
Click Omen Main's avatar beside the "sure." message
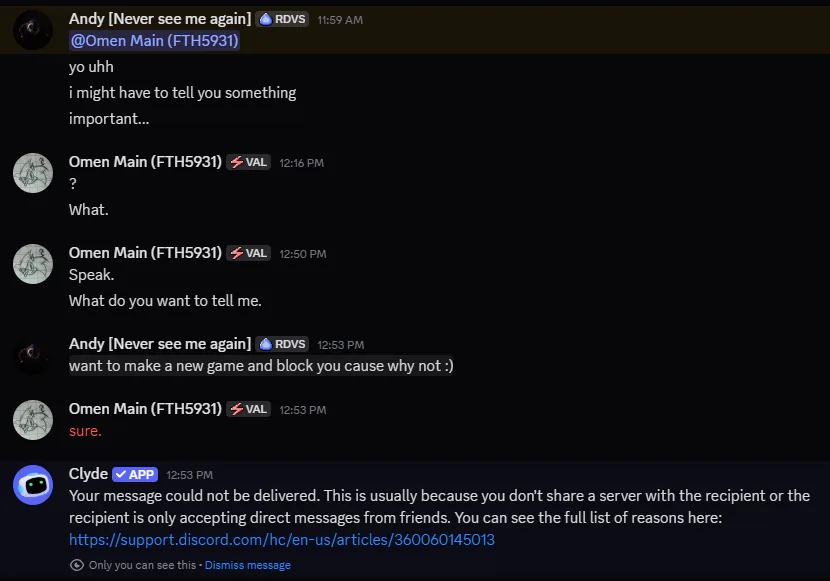pyautogui.click(x=33, y=420)
